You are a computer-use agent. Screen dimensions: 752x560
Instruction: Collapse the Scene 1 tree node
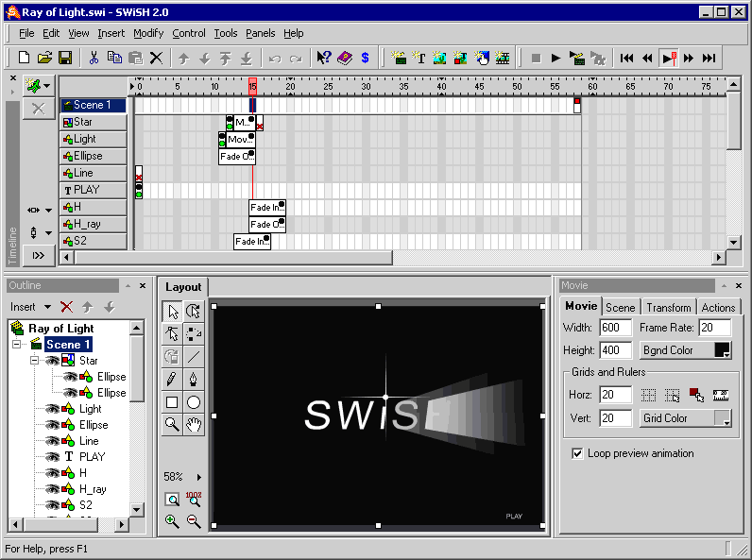[x=17, y=345]
